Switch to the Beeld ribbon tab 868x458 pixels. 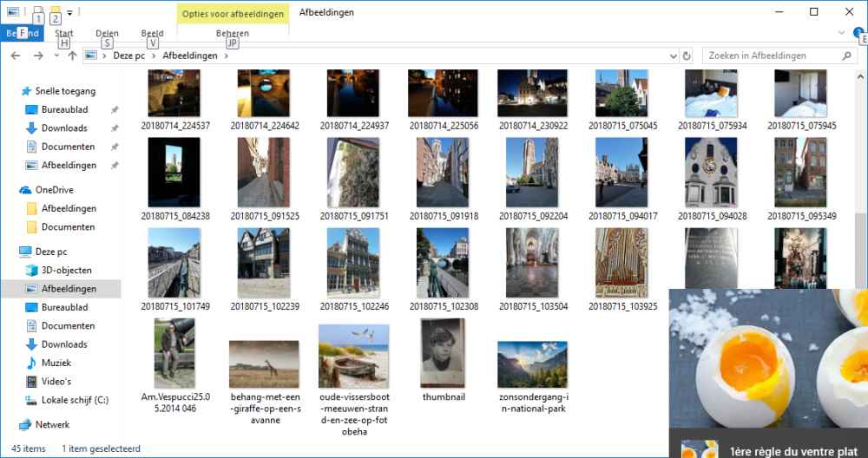152,33
